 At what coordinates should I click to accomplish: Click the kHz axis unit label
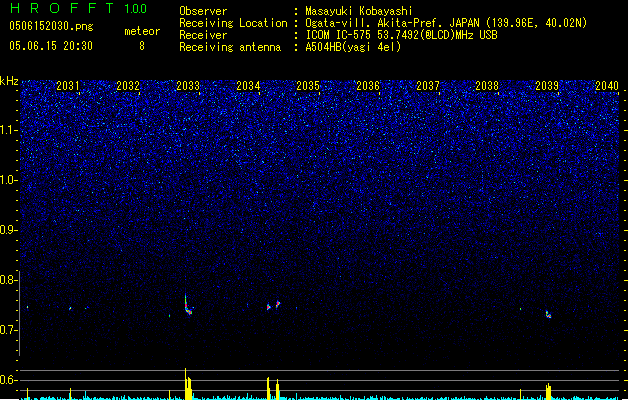coord(9,81)
